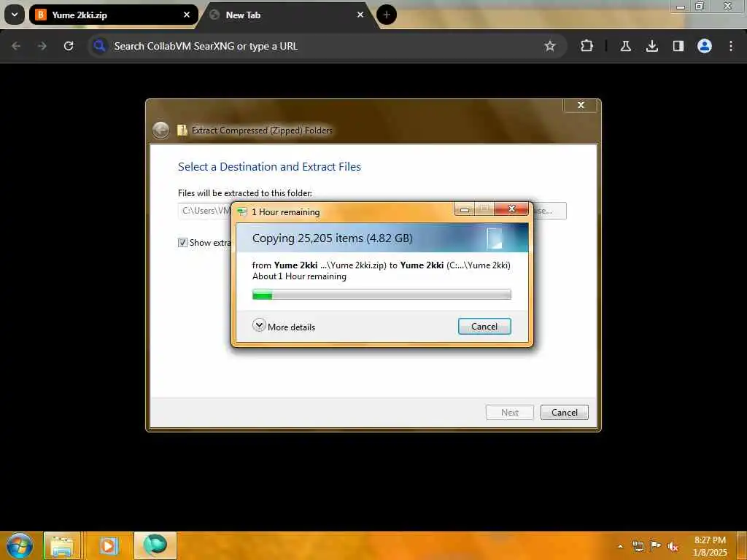
Task: Open the clock showing 8:27 PM
Action: coord(710,546)
